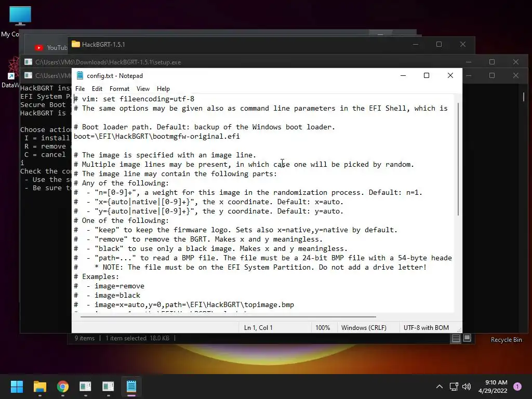Viewport: 532px width, 399px height.
Task: Select the Recycle Bin desktop label
Action: [506, 340]
